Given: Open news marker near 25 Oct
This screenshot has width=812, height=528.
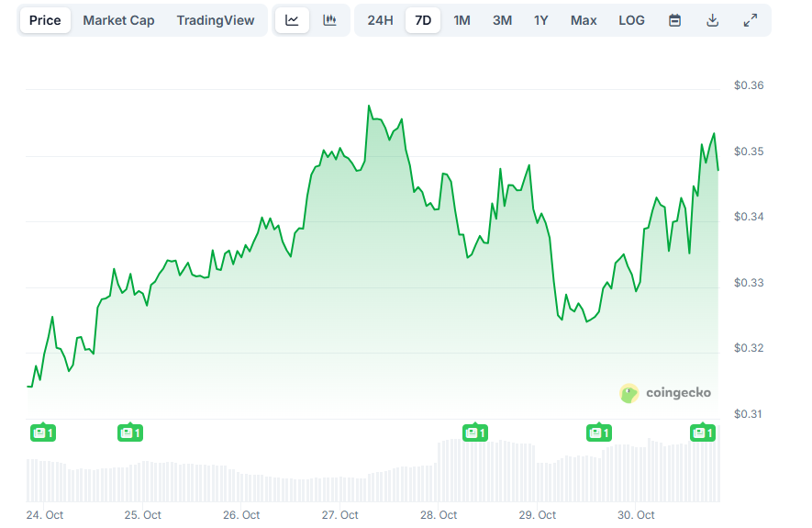Looking at the screenshot, I should (x=130, y=432).
